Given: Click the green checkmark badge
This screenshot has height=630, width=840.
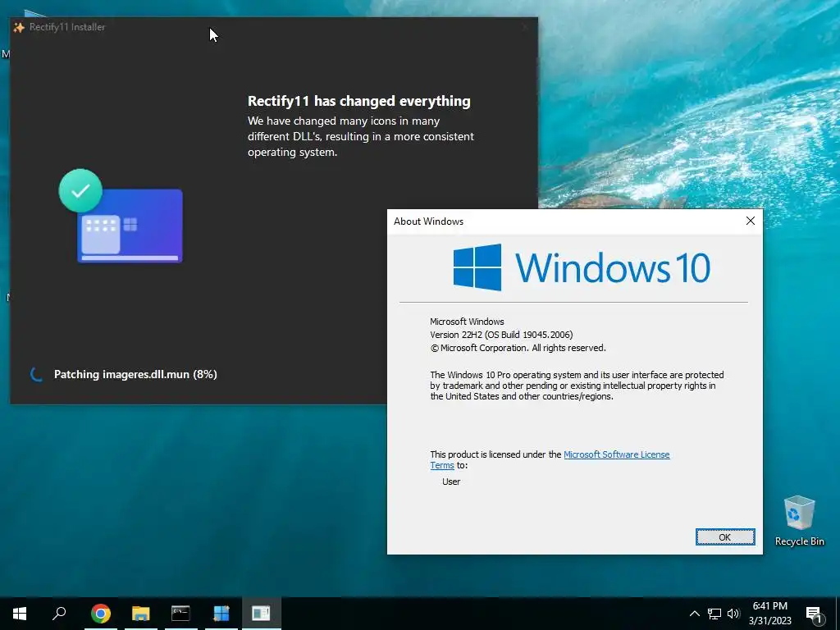Looking at the screenshot, I should coord(80,190).
